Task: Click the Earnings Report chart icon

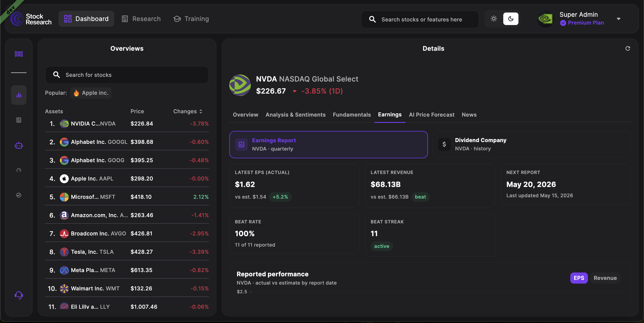Action: click(x=241, y=145)
